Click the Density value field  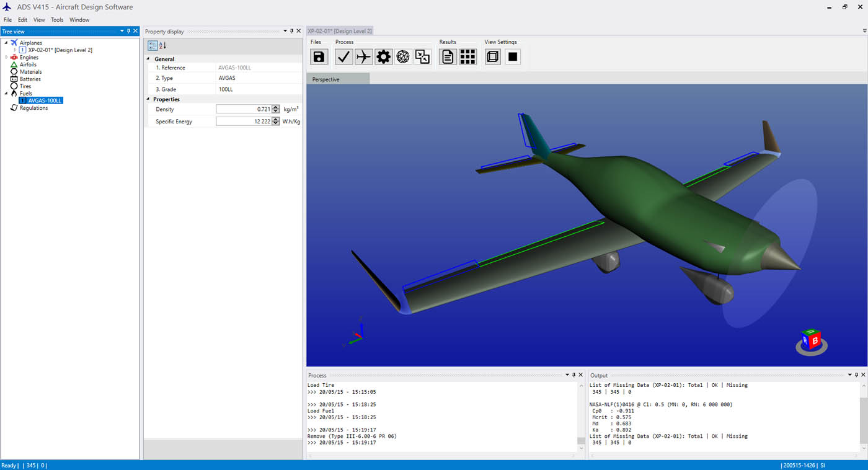[x=244, y=109]
